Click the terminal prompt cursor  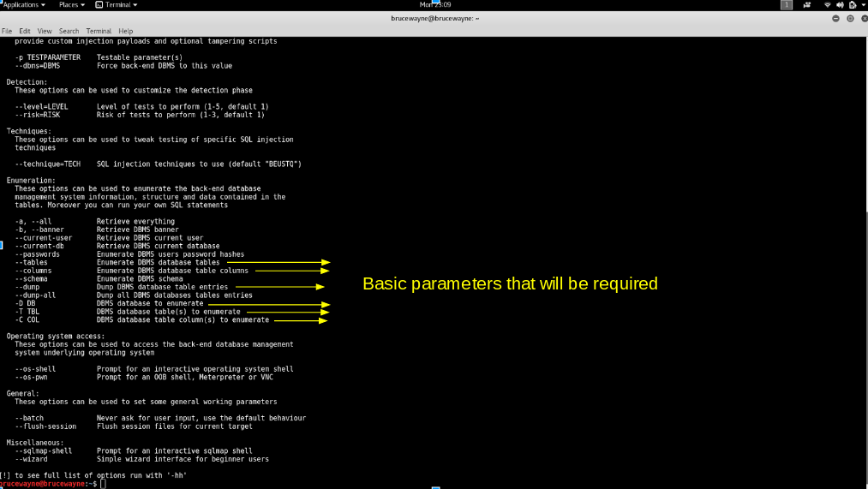103,484
